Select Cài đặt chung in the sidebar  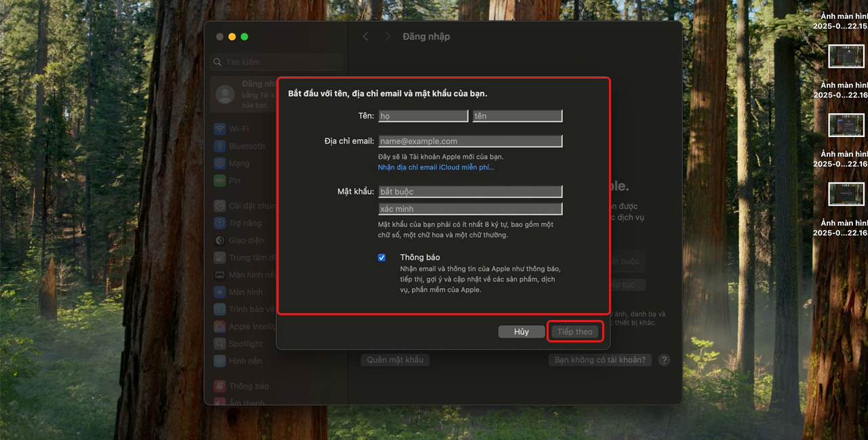[x=251, y=206]
